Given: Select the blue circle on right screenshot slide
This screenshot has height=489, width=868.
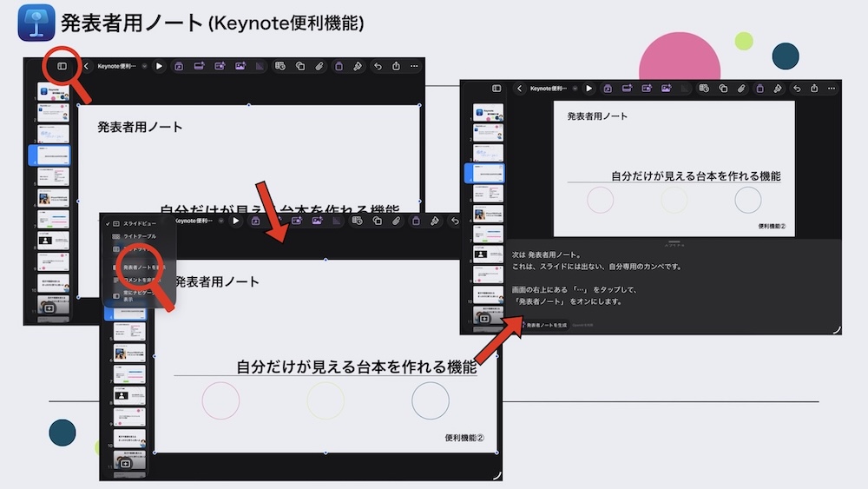Looking at the screenshot, I should point(748,200).
